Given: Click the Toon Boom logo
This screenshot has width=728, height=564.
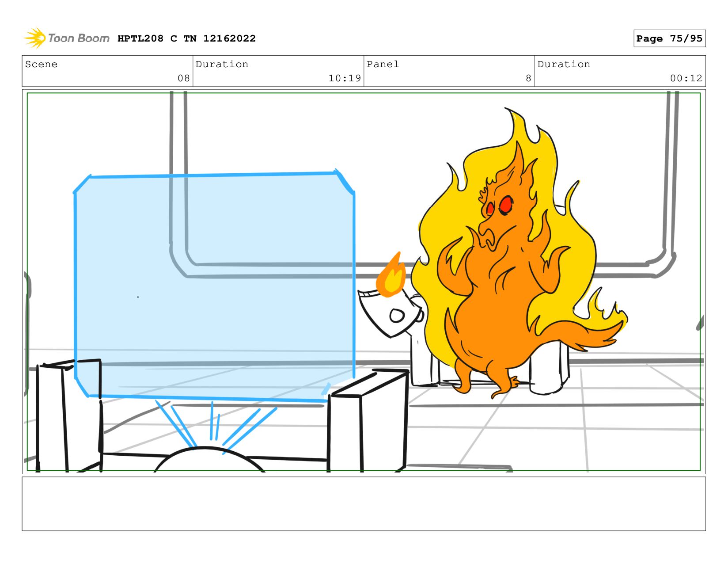Looking at the screenshot, I should tap(66, 38).
